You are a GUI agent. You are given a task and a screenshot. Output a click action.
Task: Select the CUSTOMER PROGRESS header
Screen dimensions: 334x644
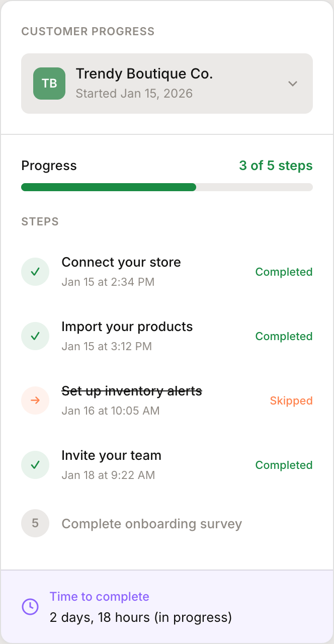click(88, 31)
